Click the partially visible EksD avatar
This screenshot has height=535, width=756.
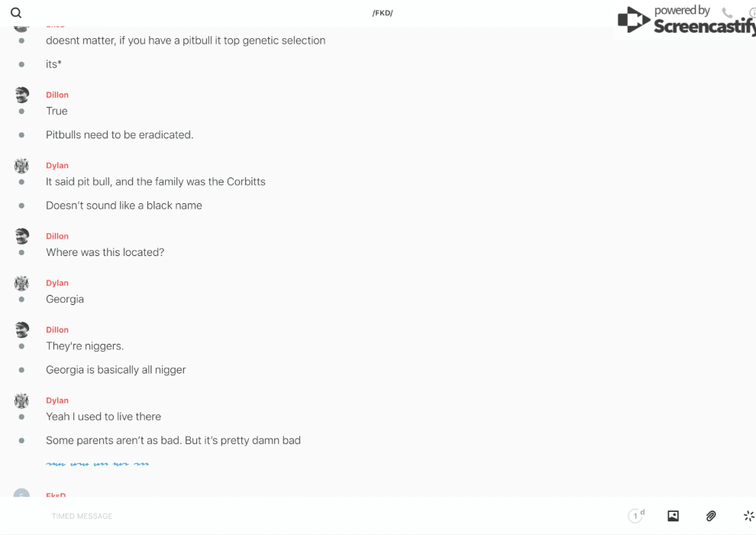coord(22,494)
